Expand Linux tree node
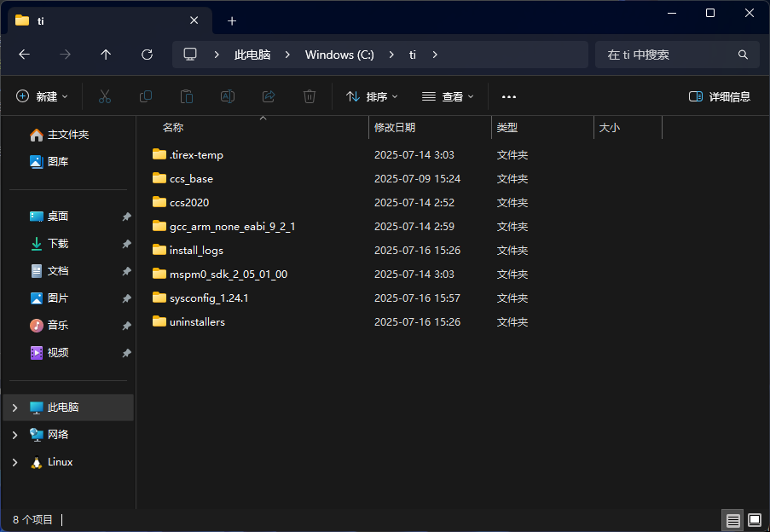This screenshot has width=770, height=532. 14,462
